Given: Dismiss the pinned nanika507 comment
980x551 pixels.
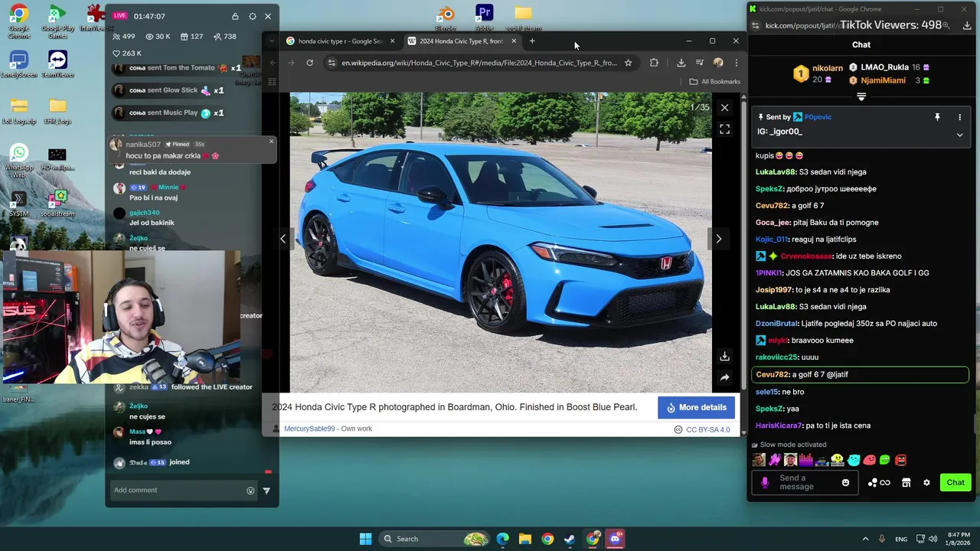Looking at the screenshot, I should pos(271,142).
